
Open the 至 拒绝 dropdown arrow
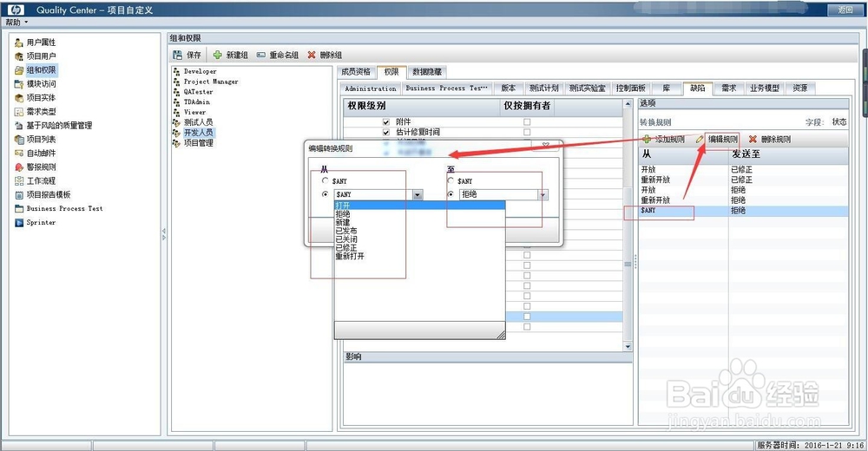[543, 195]
